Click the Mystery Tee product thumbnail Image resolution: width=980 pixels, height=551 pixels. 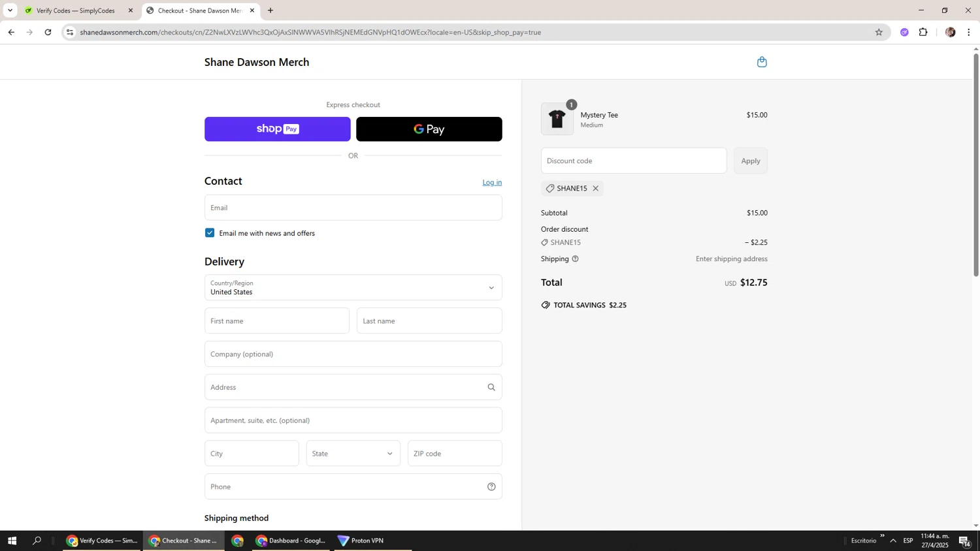(557, 119)
